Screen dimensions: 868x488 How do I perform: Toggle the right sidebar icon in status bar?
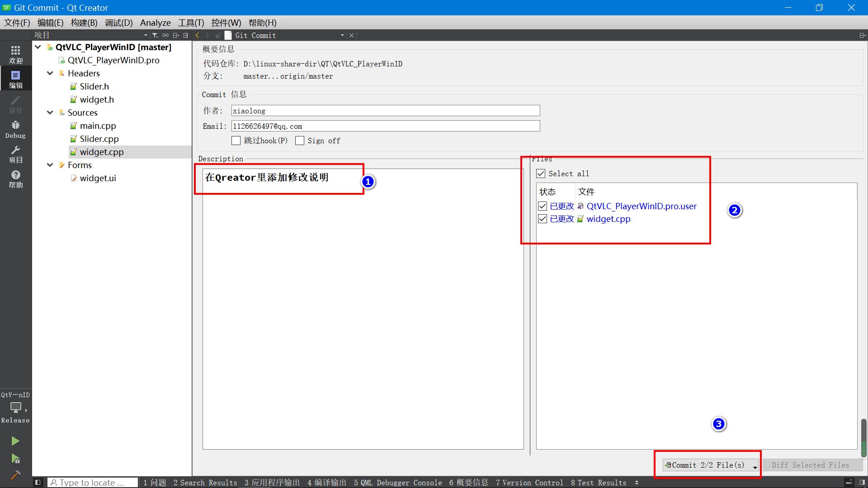862,483
